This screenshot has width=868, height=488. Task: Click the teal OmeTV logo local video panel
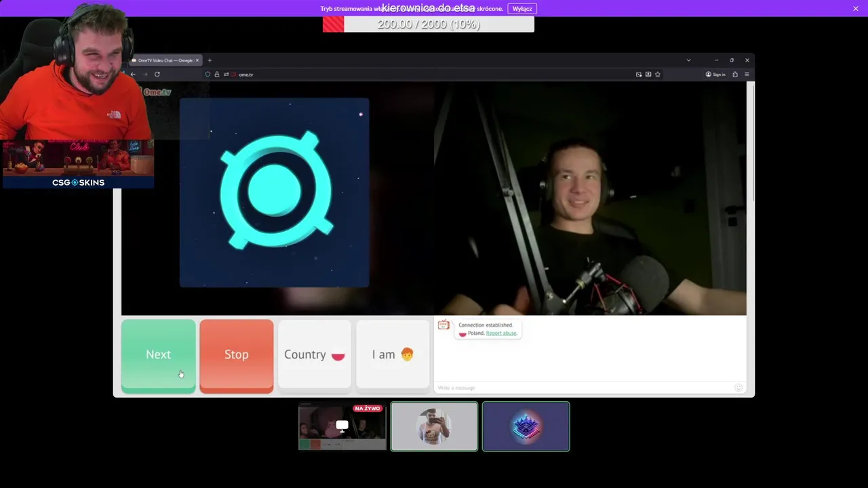(x=275, y=192)
